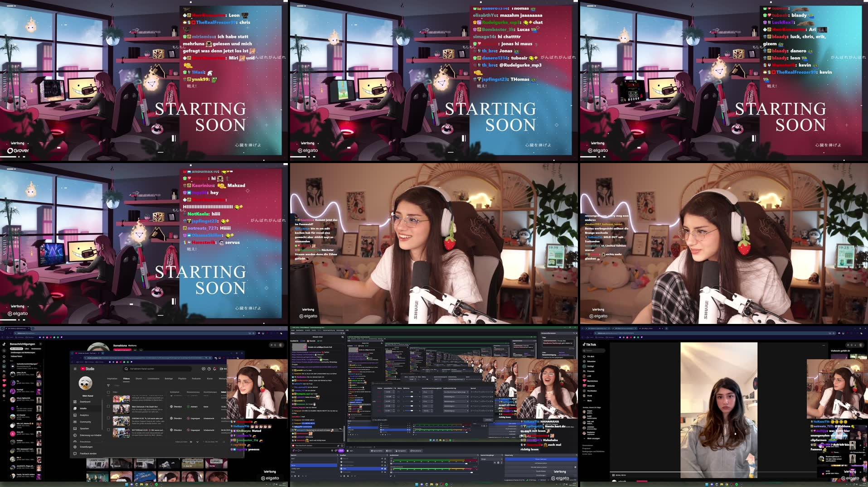Screen dimensions: 868x487
Task: Adjust a volume slider in the OBS audio mixer
Action: pos(466,464)
